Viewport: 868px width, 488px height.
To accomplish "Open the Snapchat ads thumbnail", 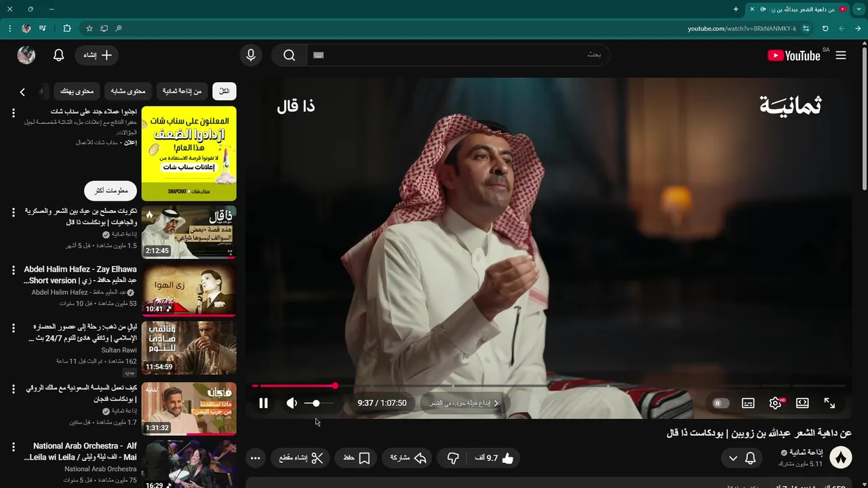I will tap(189, 153).
